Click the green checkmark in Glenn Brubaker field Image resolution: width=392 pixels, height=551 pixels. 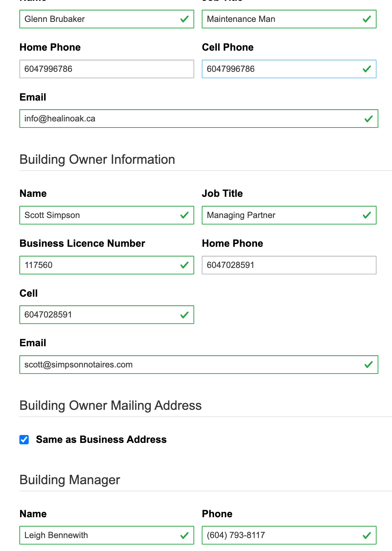185,19
